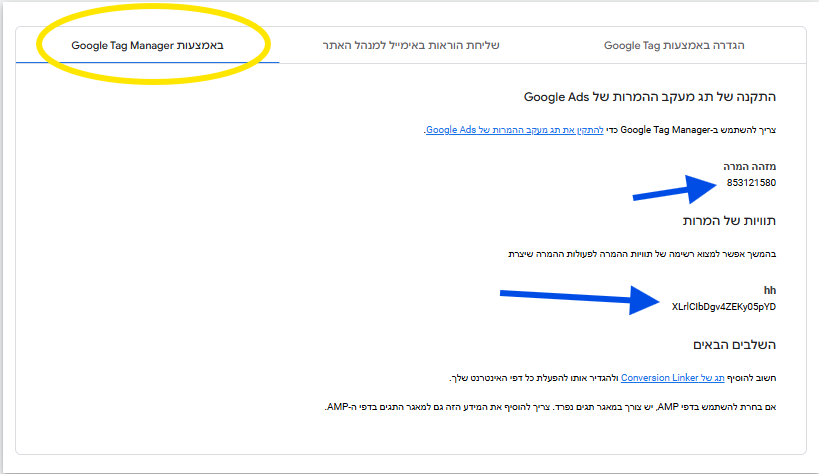This screenshot has height=474, width=819.
Task: Click the AMP pages note paragraph
Action: pyautogui.click(x=551, y=407)
